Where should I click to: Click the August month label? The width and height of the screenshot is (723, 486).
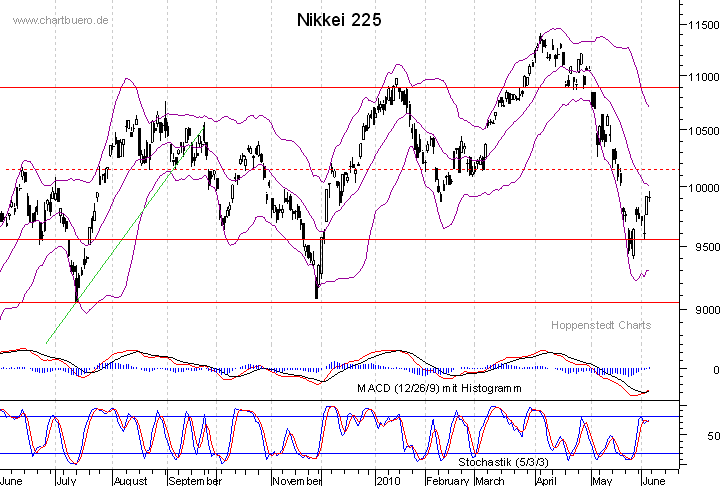(130, 481)
